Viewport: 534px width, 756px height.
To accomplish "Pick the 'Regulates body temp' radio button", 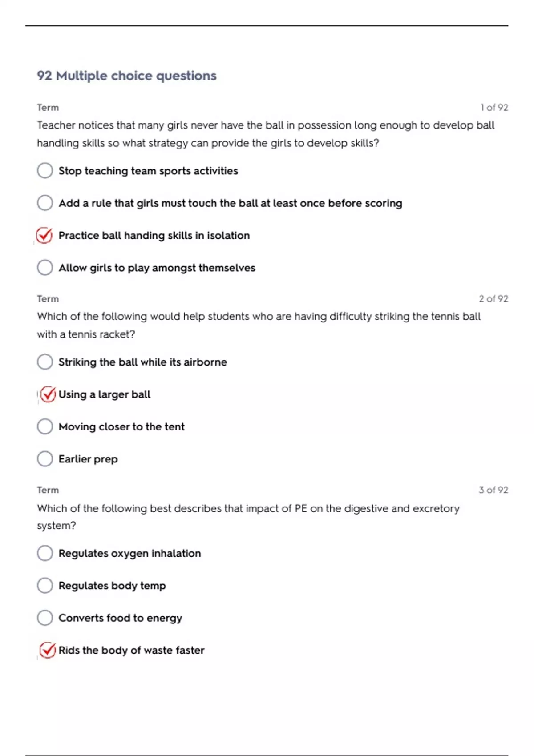I will point(45,586).
